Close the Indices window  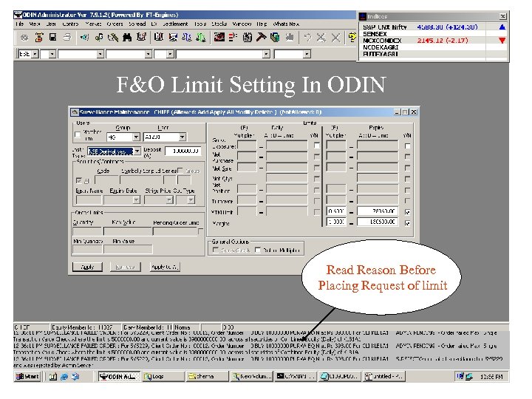[502, 16]
